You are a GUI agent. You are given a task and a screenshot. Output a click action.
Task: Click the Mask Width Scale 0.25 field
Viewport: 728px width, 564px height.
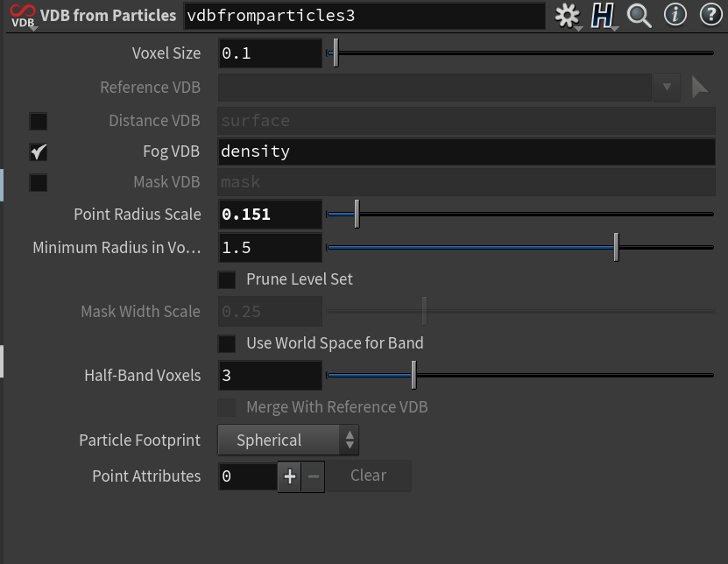(270, 312)
